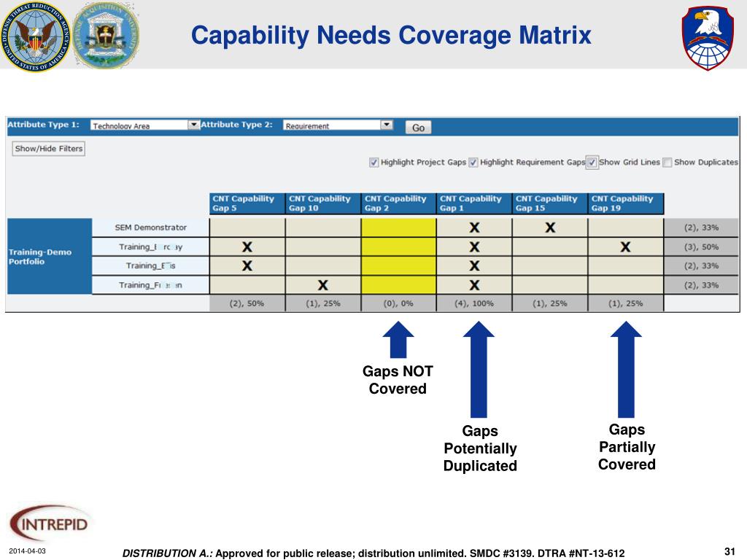
Task: Click the X under CNT Capability Gap 10
Action: click(323, 285)
